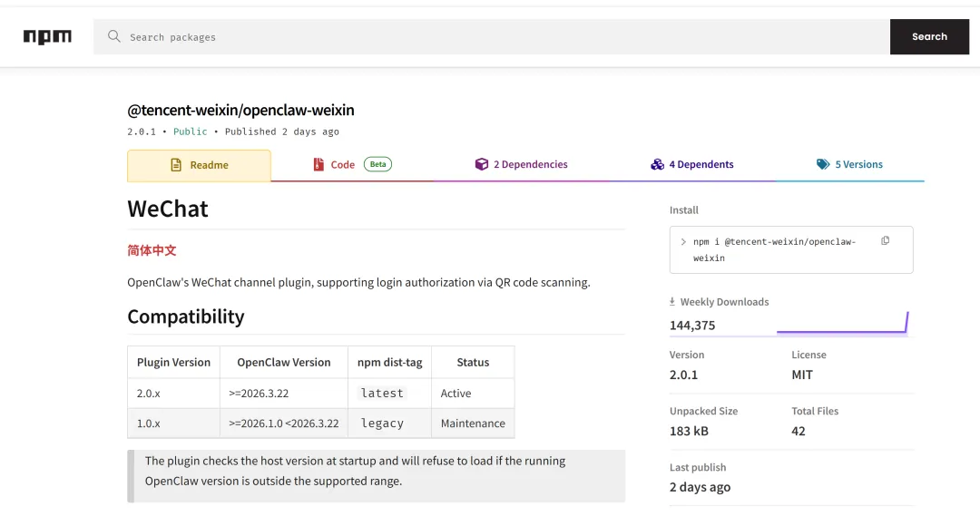Copy the npm install command

(x=885, y=241)
